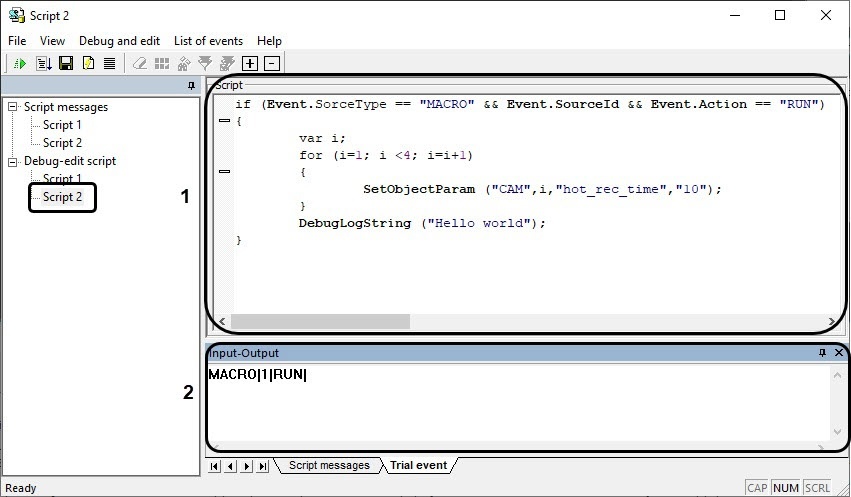The height and width of the screenshot is (497, 851).
Task: Click the script editor horizontal scrollbar thumb
Action: click(320, 321)
